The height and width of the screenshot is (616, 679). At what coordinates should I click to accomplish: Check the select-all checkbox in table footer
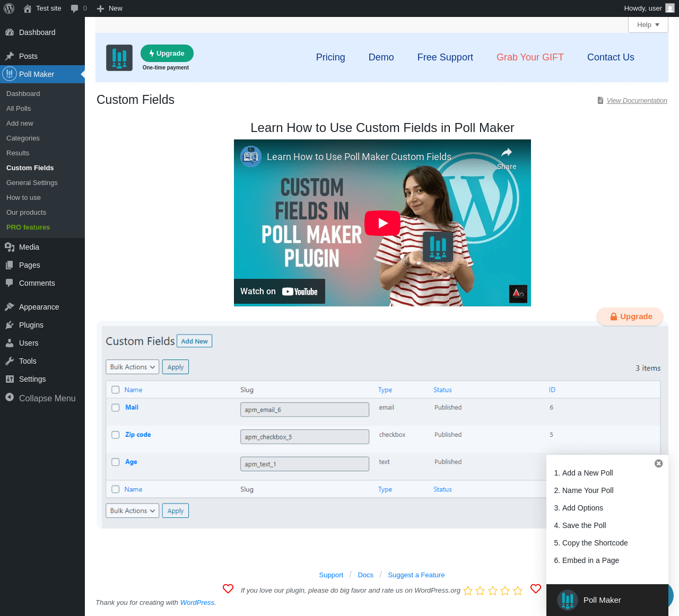[116, 489]
